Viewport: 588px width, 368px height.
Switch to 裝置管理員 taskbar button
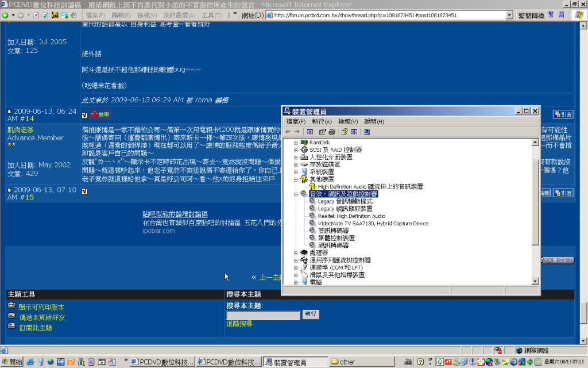[x=295, y=362]
